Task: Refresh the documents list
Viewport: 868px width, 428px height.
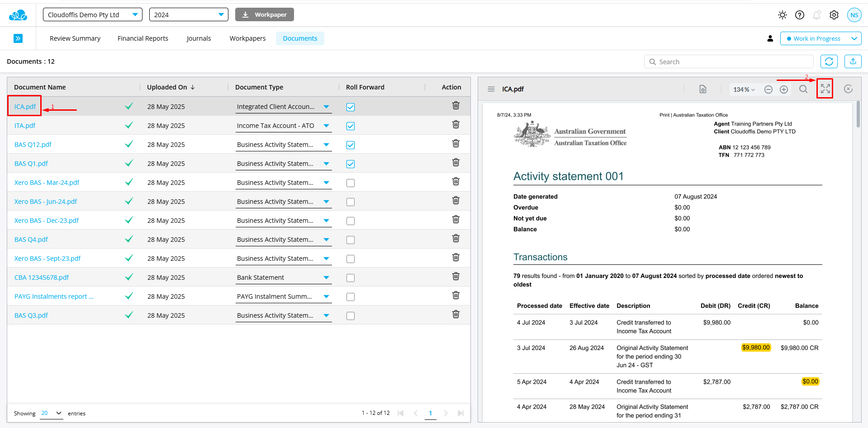Action: click(x=829, y=61)
